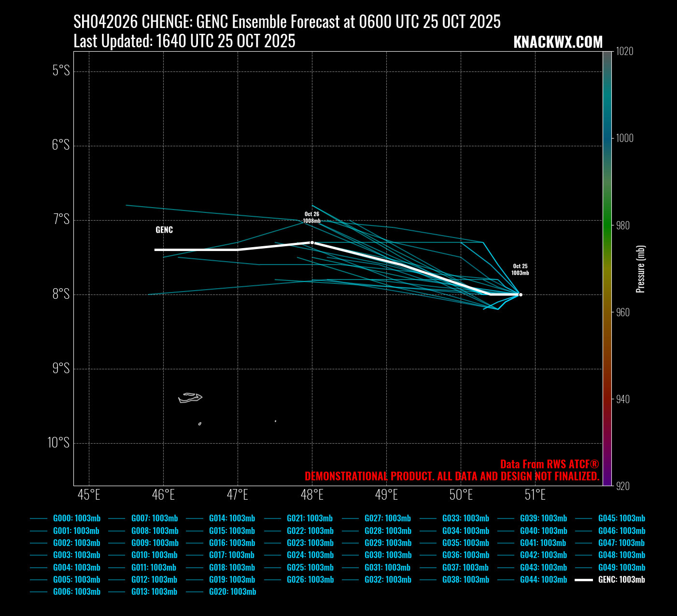Screen dimensions: 677x616
Task: Select the G049 legend entry
Action: 621,568
